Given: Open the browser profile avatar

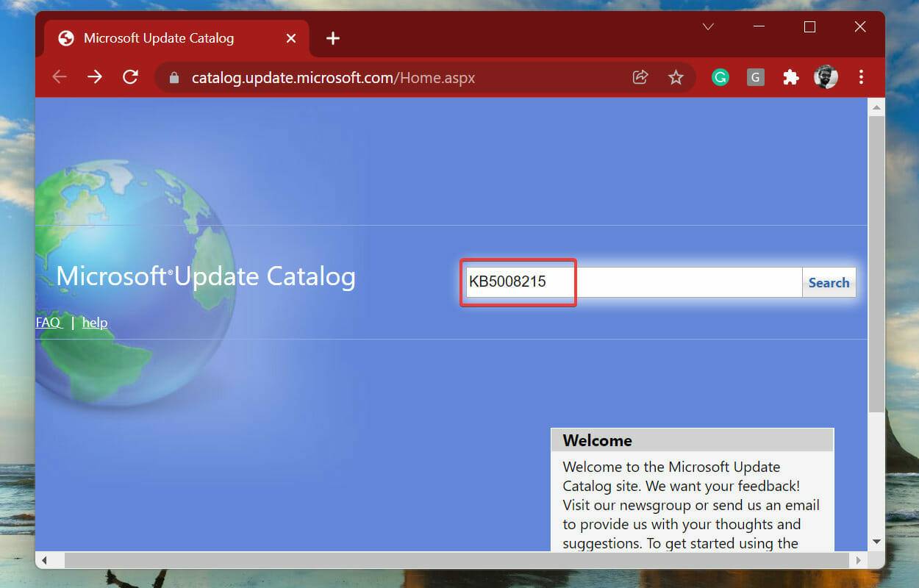Looking at the screenshot, I should (826, 76).
